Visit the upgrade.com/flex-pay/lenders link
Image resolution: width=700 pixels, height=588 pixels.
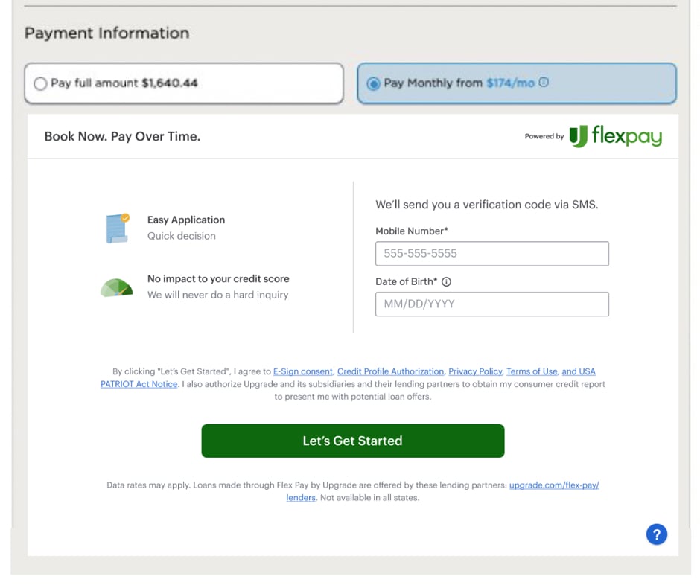click(x=553, y=485)
